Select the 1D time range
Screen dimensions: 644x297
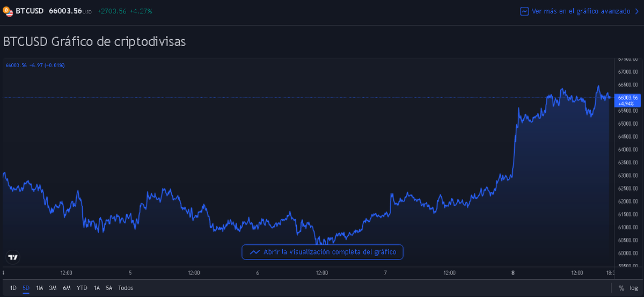tap(13, 288)
